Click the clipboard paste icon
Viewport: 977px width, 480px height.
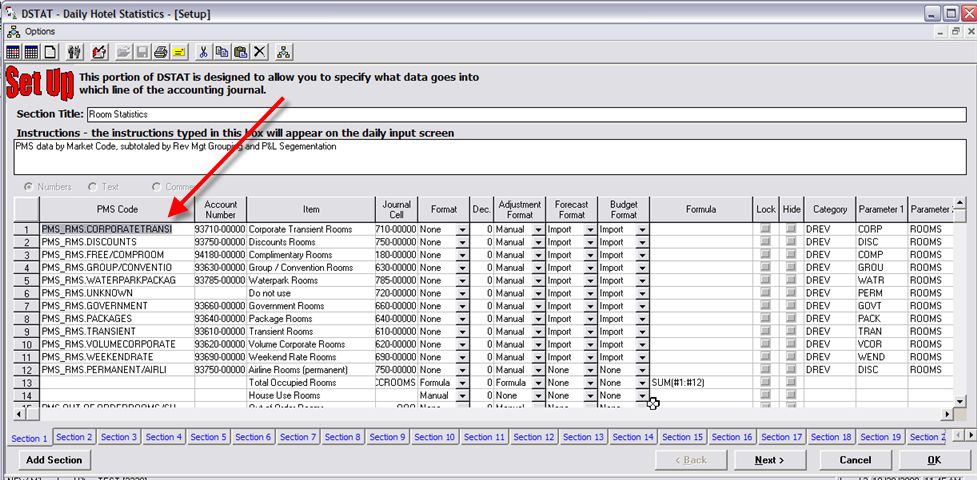point(241,52)
